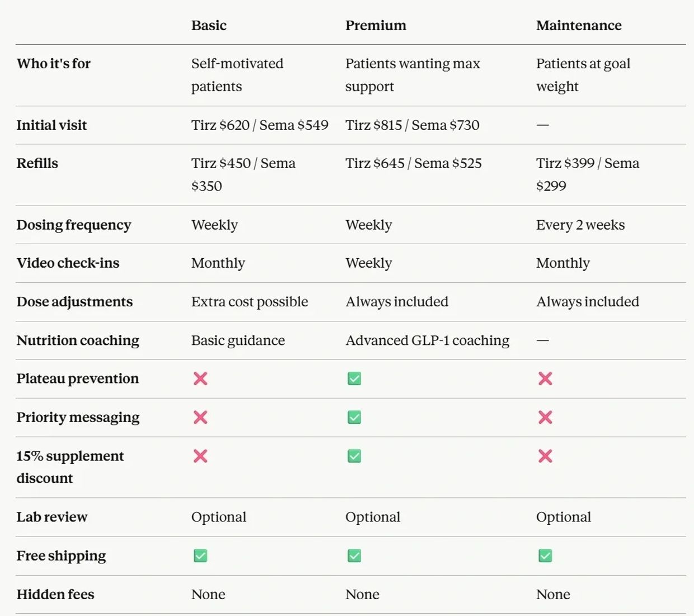Click the Basic Priority messaging red X
This screenshot has height=616, width=694.
point(200,417)
